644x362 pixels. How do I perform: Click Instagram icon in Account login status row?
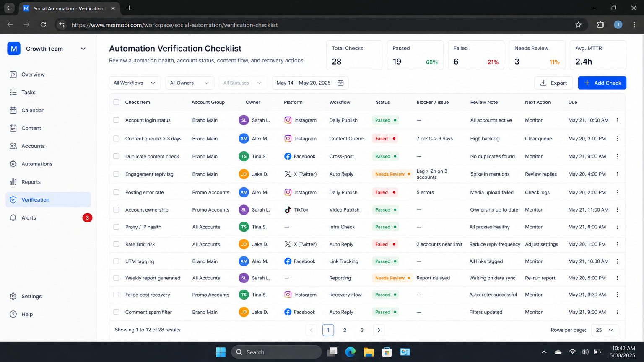coord(288,120)
